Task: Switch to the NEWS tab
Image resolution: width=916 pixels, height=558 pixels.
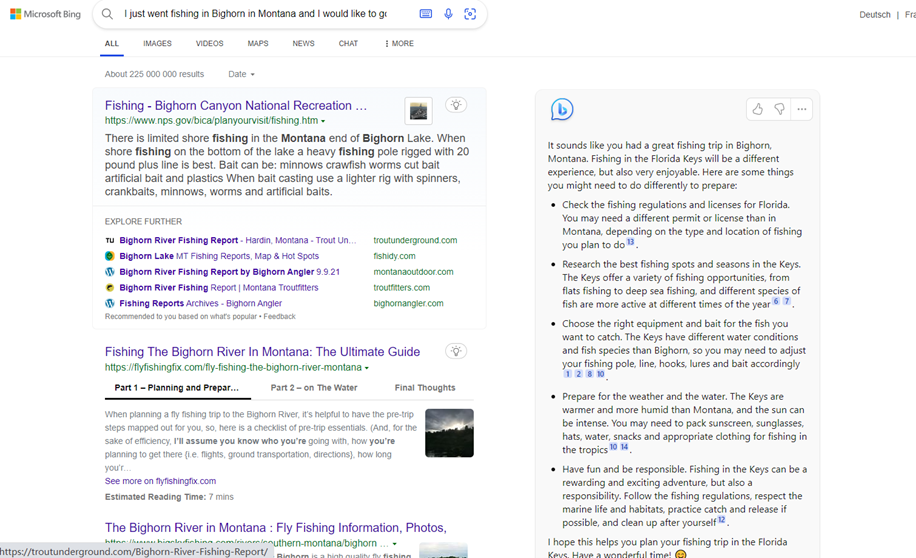Action: coord(303,43)
